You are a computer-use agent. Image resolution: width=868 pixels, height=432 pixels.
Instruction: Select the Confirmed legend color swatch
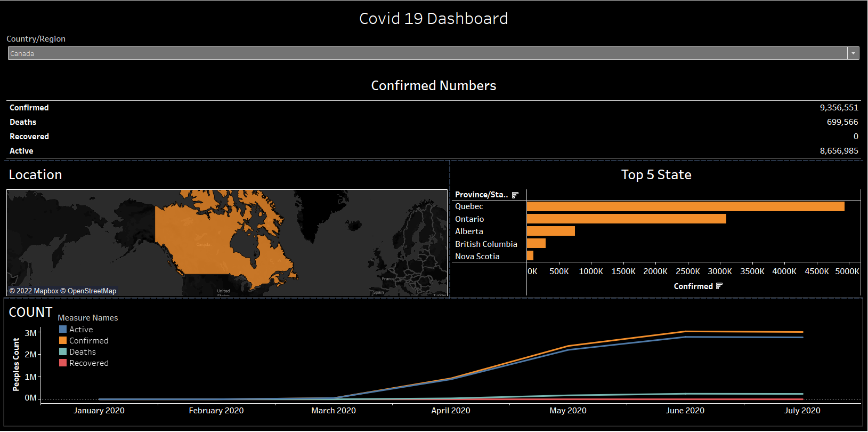pyautogui.click(x=63, y=341)
